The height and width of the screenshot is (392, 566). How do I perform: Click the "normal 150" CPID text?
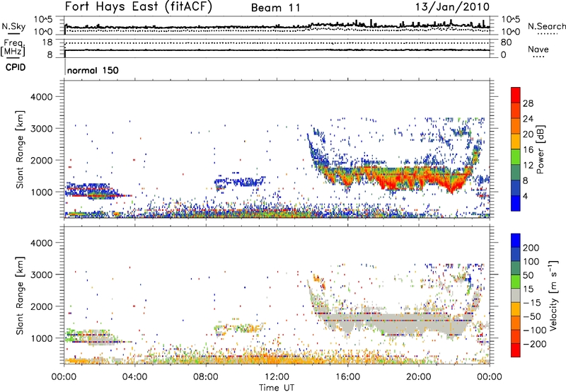click(93, 70)
